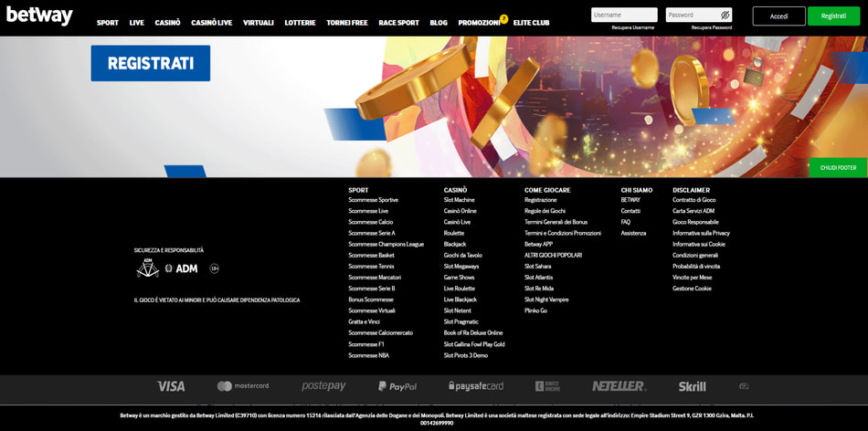Click the paysafecard payment logo

476,386
